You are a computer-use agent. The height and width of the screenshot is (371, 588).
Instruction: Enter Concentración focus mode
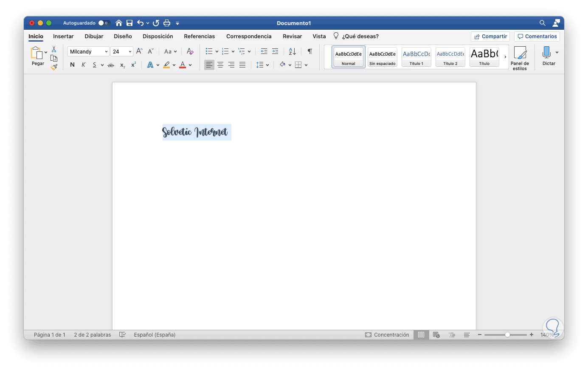coord(387,335)
